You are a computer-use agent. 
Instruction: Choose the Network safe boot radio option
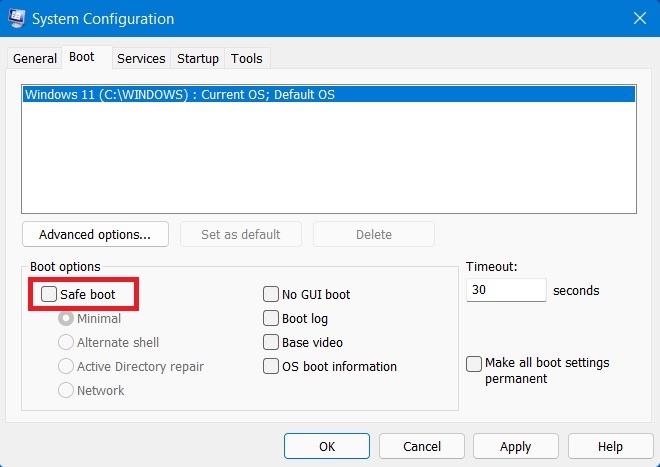click(x=66, y=390)
